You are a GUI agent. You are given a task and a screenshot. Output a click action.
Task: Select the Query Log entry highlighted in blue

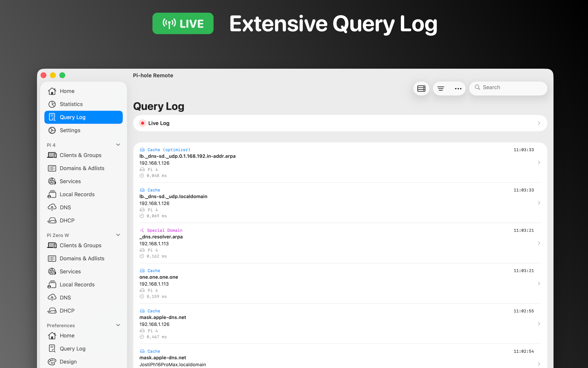pos(83,117)
